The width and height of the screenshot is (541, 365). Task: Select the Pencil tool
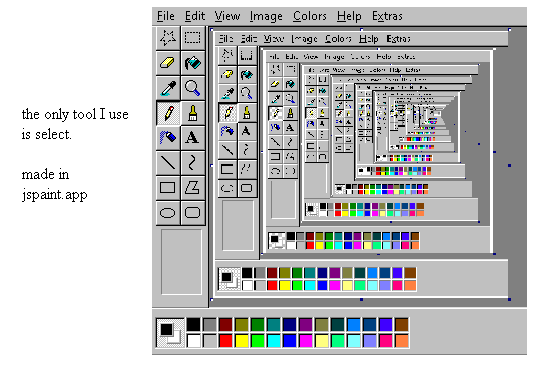pos(168,113)
